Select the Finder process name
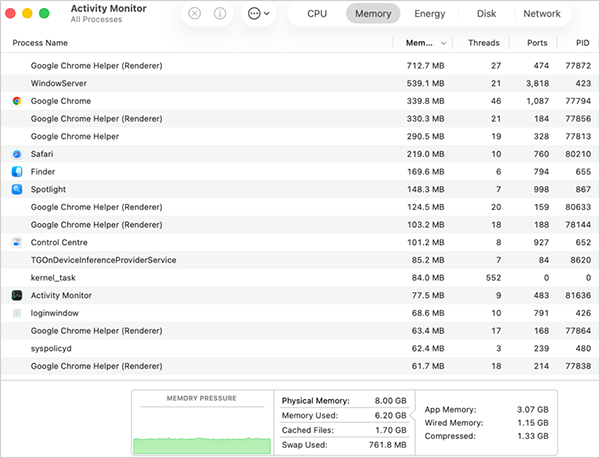This screenshot has height=458, width=600. point(43,171)
